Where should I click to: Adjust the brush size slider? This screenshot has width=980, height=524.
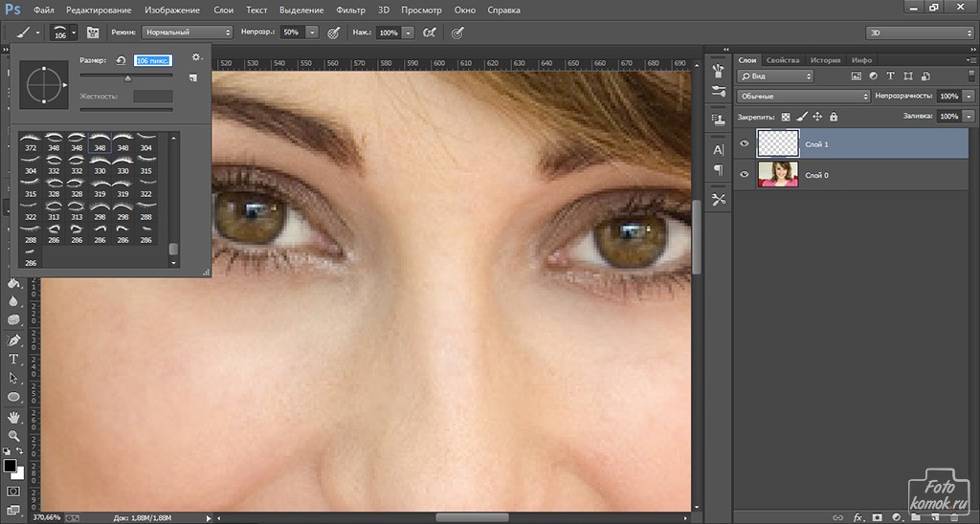tap(127, 77)
